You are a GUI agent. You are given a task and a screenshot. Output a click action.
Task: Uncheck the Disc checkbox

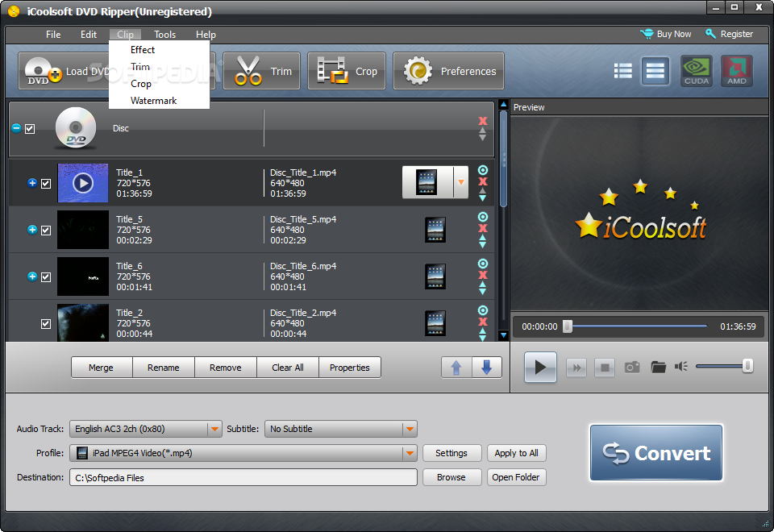[x=30, y=129]
